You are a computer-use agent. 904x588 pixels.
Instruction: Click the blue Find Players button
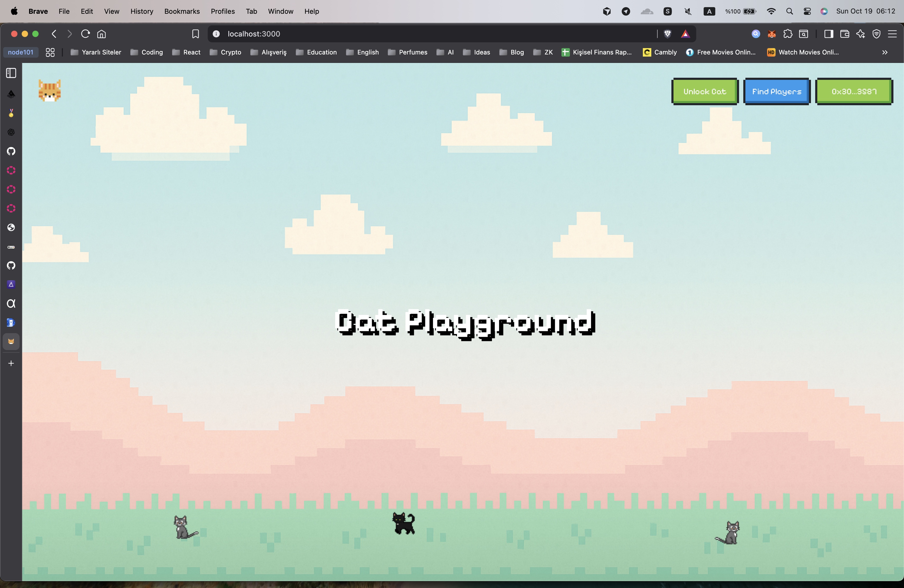[776, 91]
